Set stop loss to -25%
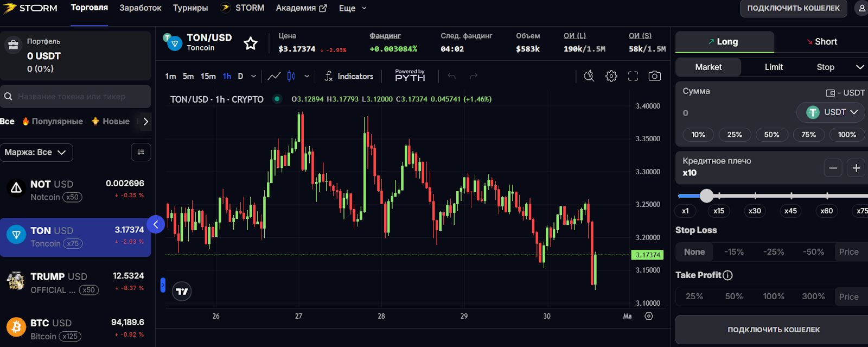This screenshot has height=347, width=868. click(774, 252)
